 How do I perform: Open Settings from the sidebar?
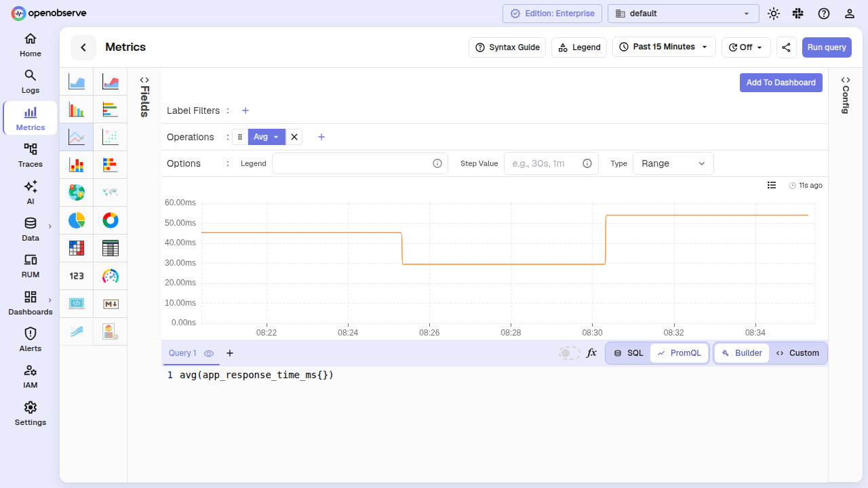click(30, 413)
